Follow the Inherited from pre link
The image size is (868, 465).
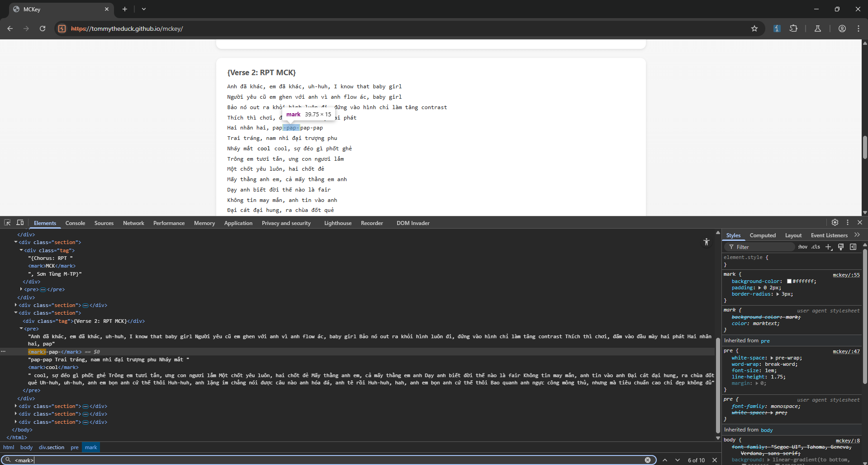(765, 341)
